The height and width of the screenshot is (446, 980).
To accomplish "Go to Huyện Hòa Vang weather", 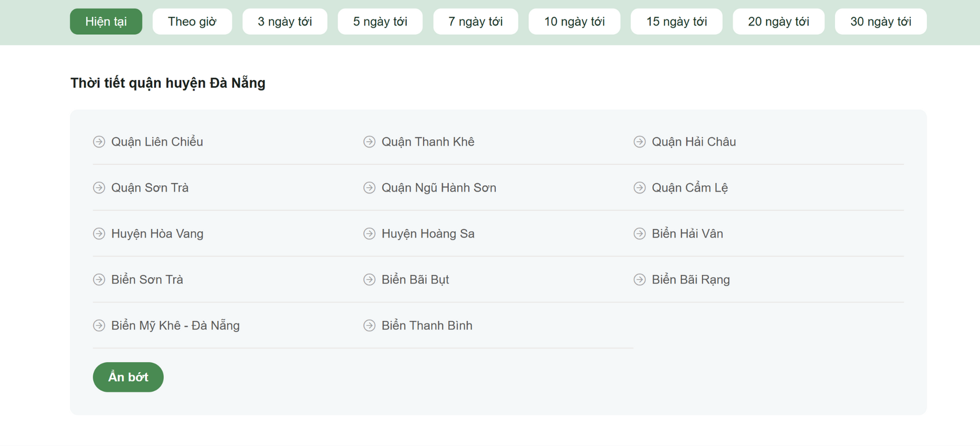I will 157,233.
